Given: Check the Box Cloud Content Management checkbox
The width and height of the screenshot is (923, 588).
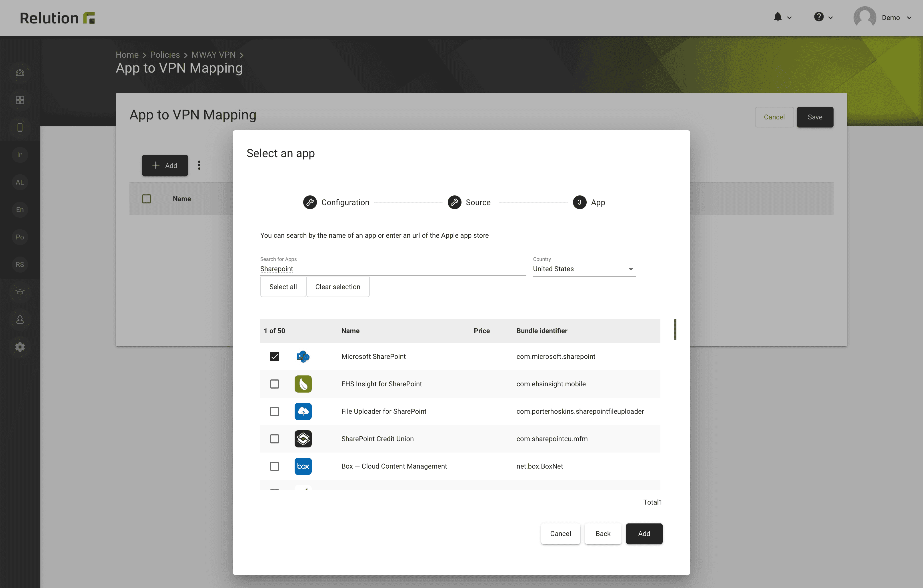Looking at the screenshot, I should pyautogui.click(x=274, y=466).
